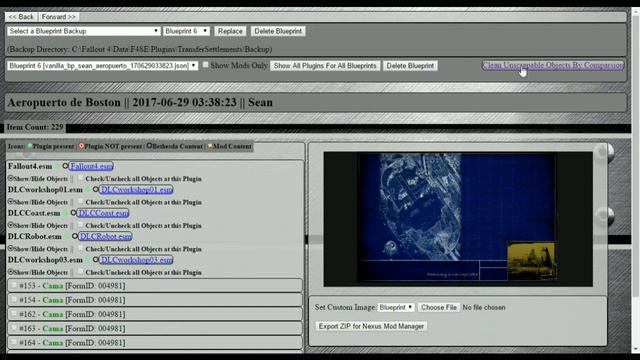This screenshot has width=640, height=360.
Task: Select the #153 - Cama row text
Action: 72,286
